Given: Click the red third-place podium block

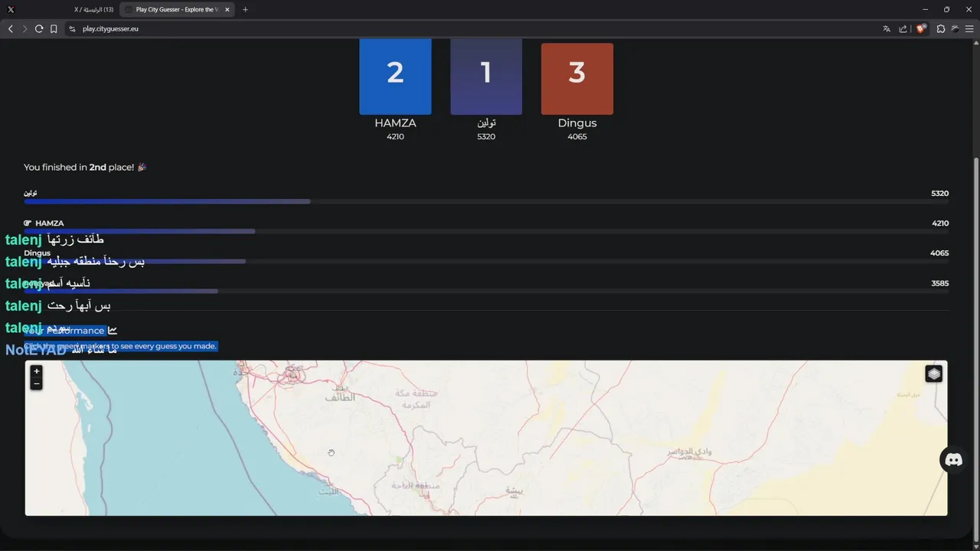Looking at the screenshot, I should point(577,77).
